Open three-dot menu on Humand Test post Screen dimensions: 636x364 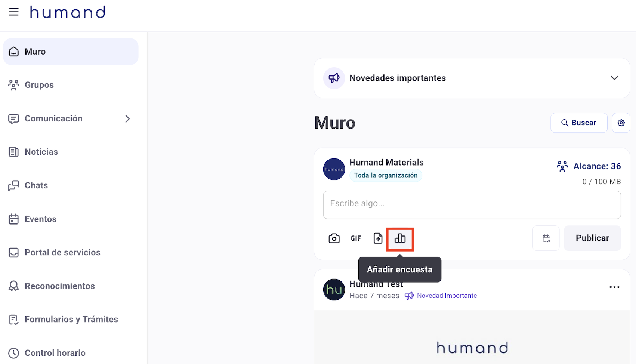(614, 287)
